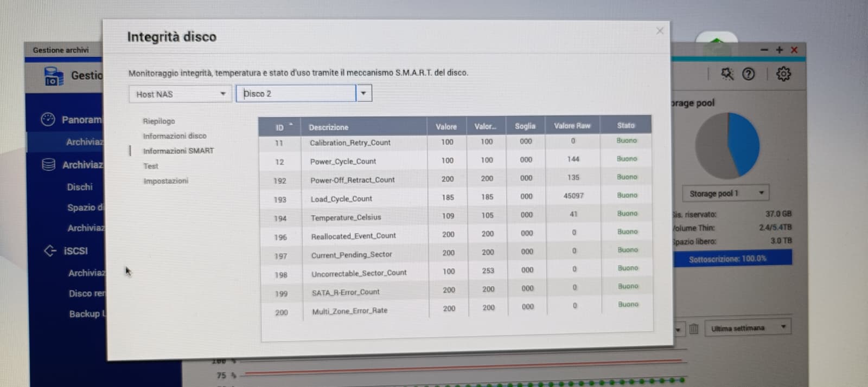Open the Informazioni disco tab
868x387 pixels.
pyautogui.click(x=175, y=136)
